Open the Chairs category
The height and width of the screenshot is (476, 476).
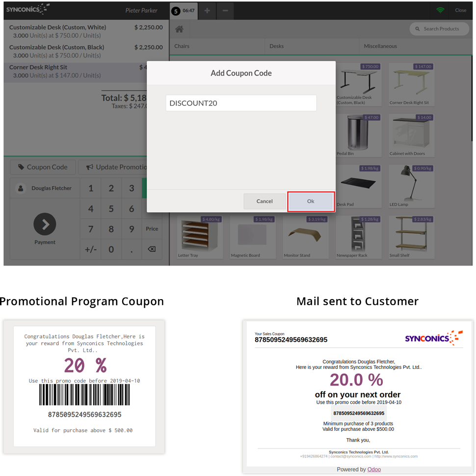tap(182, 46)
